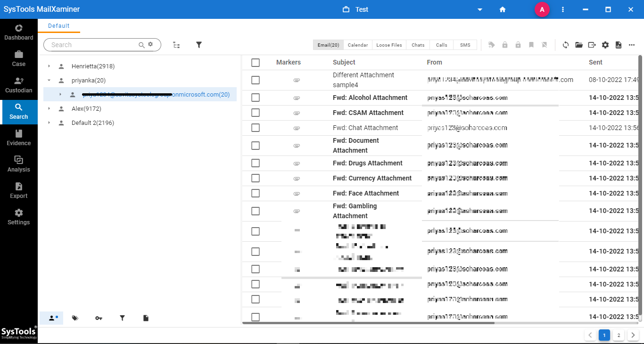
Task: Click the export arrow icon in toolbar
Action: point(592,45)
